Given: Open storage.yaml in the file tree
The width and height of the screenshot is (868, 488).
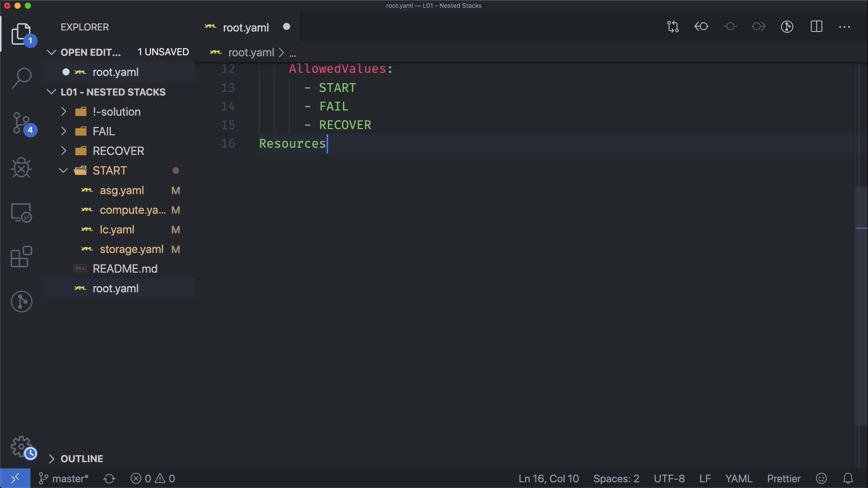Looking at the screenshot, I should tap(132, 249).
